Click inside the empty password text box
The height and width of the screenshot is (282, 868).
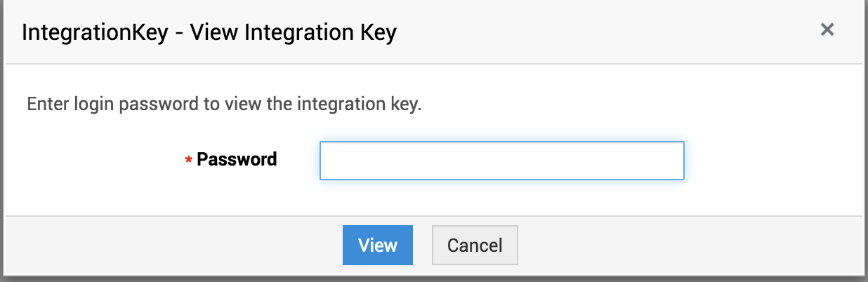click(501, 161)
